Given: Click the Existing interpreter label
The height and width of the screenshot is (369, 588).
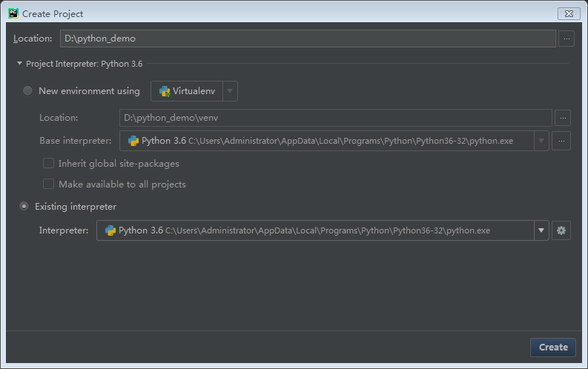Looking at the screenshot, I should tap(76, 207).
